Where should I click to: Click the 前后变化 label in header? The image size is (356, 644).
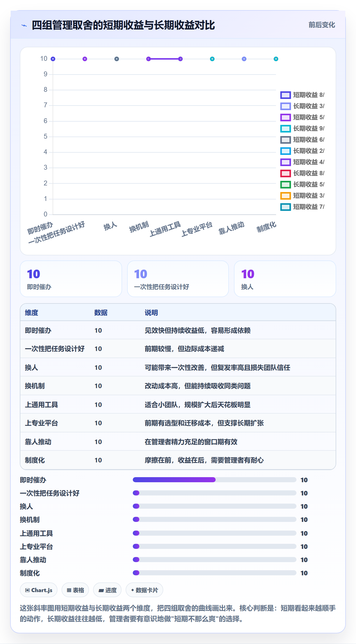click(x=322, y=25)
